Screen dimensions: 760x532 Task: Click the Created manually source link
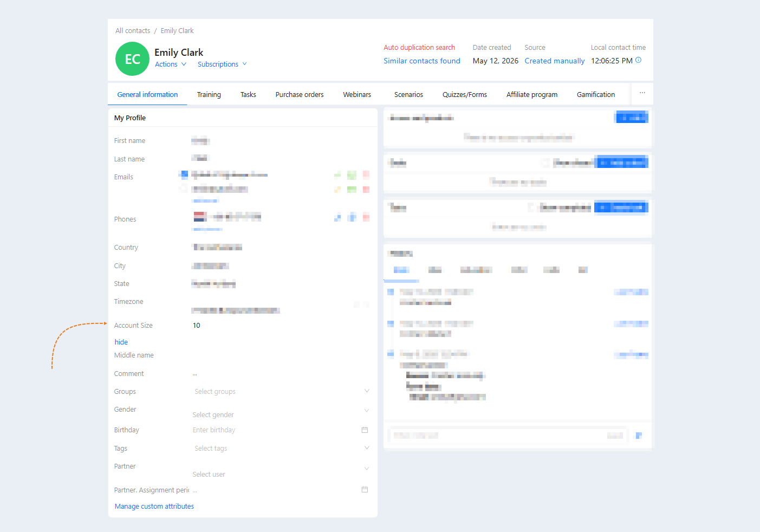point(555,61)
